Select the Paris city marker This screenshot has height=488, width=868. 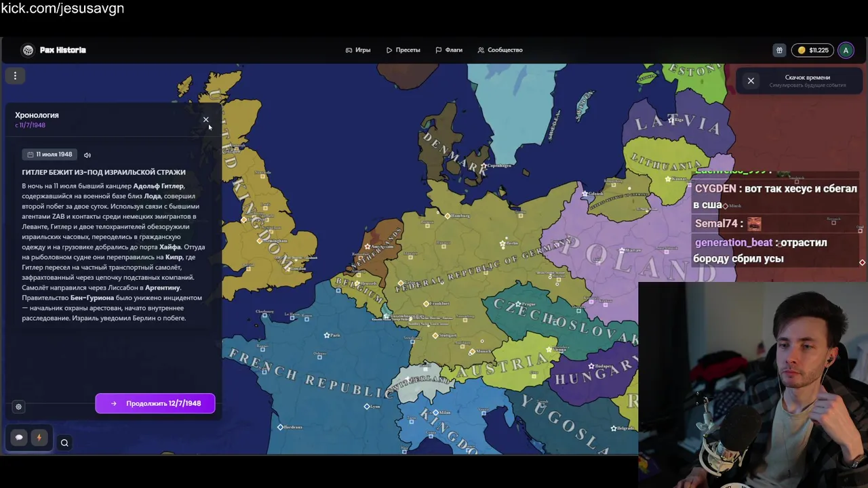(x=327, y=335)
